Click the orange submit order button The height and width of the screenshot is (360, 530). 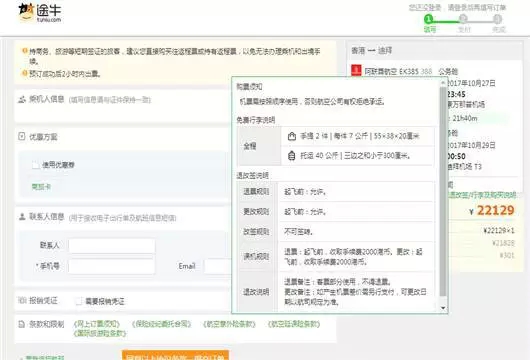point(175,355)
